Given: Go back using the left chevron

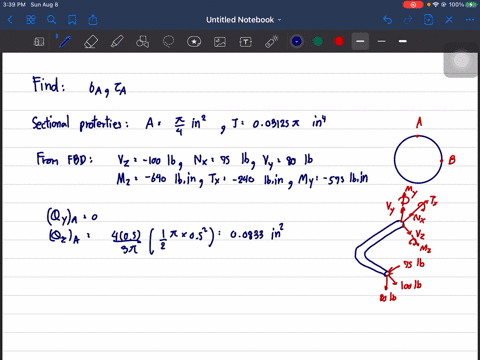Looking at the screenshot, I should (x=10, y=20).
